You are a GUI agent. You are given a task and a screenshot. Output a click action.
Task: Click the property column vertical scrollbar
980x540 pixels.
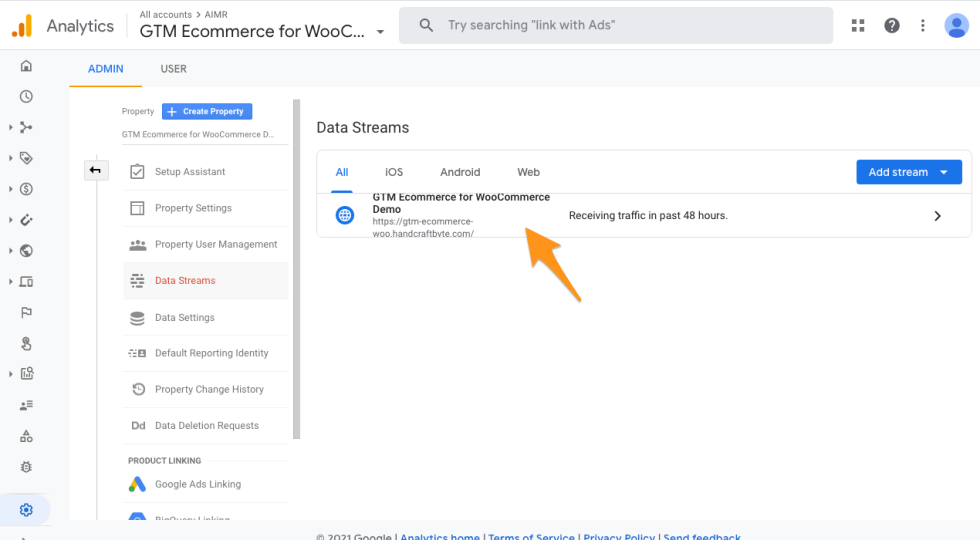coord(296,268)
